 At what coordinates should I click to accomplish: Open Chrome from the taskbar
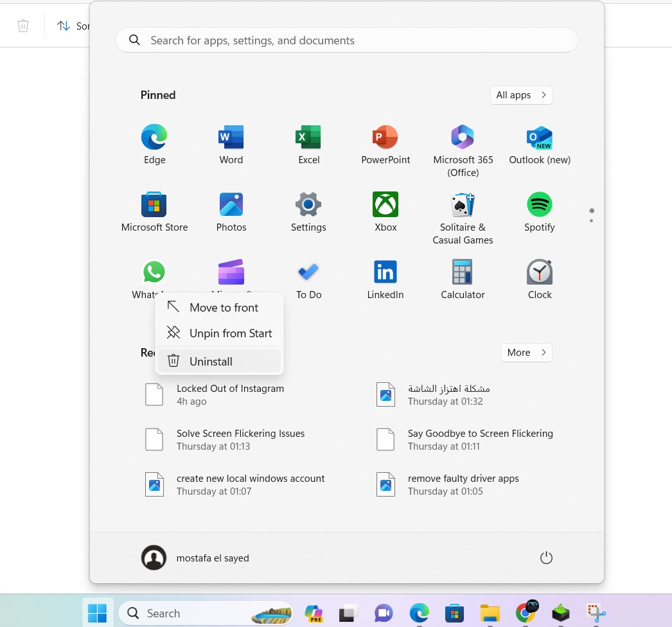(x=526, y=612)
